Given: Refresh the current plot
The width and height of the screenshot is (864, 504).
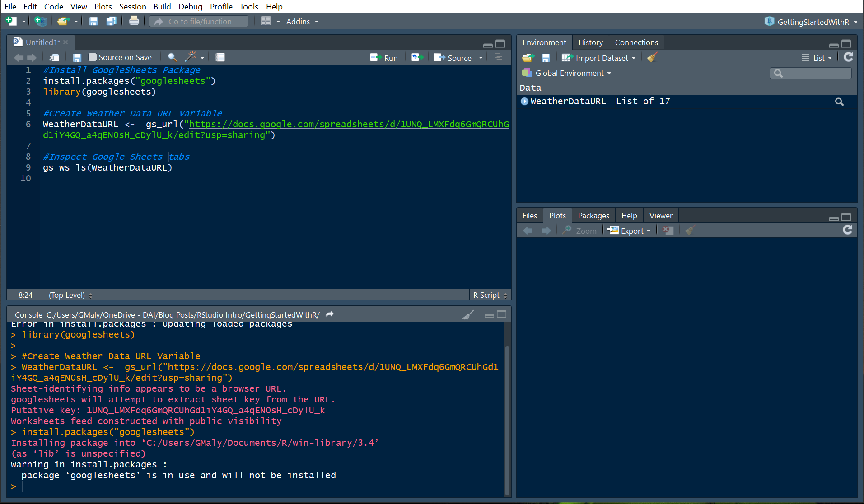Looking at the screenshot, I should [848, 230].
